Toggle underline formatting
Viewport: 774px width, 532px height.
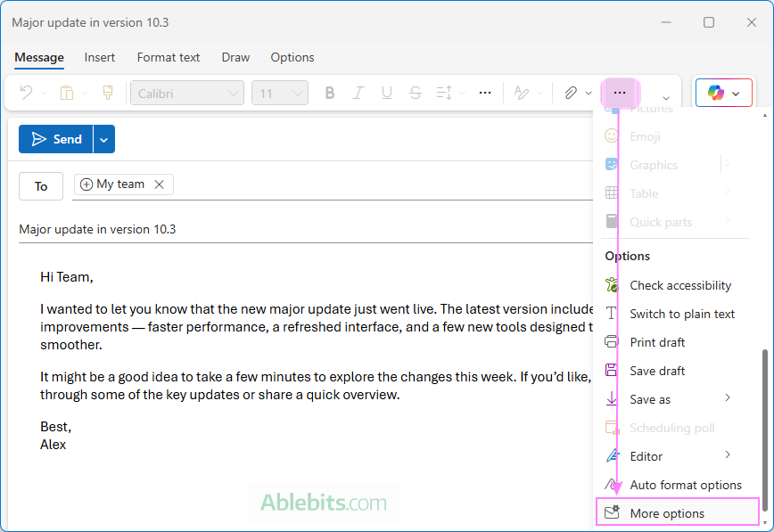(x=385, y=92)
